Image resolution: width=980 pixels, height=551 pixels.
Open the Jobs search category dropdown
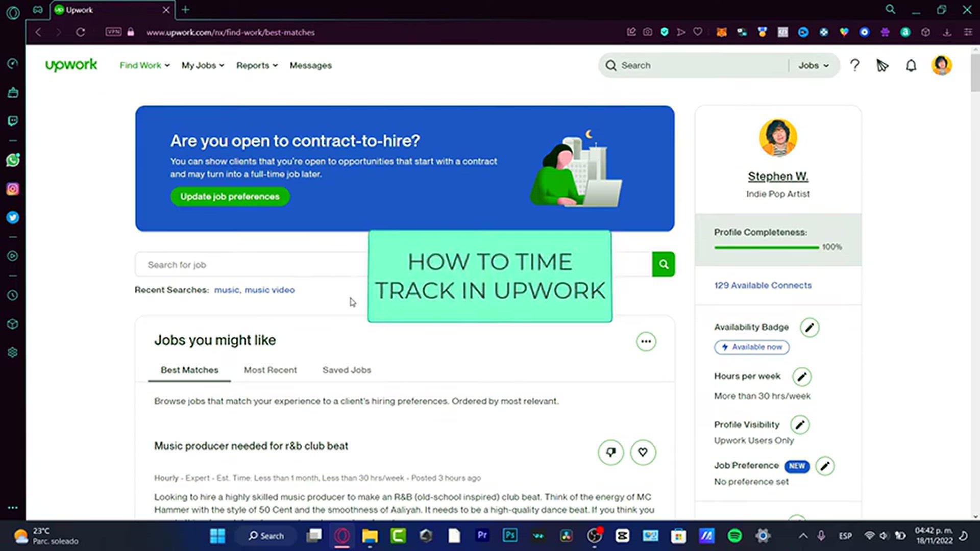(x=814, y=65)
